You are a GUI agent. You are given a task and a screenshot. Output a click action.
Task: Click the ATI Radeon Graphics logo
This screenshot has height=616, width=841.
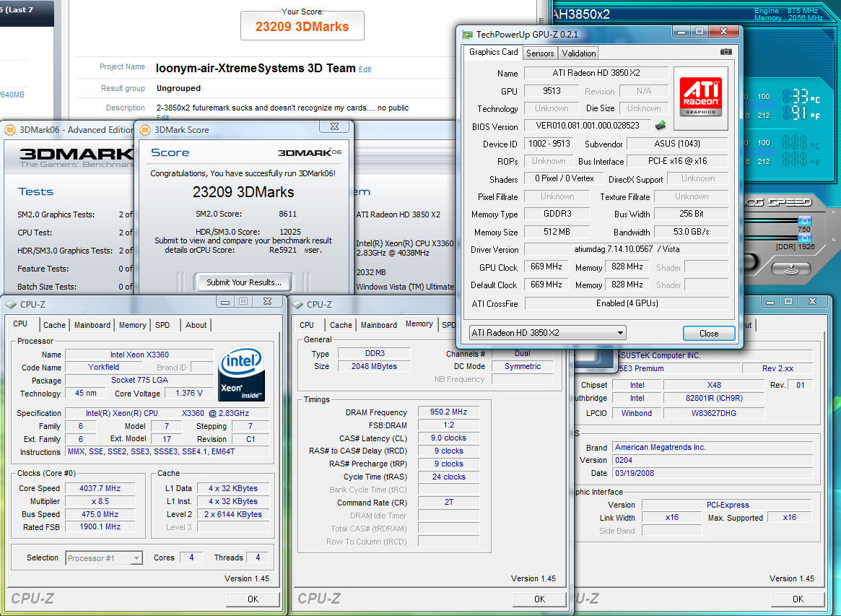[x=700, y=97]
